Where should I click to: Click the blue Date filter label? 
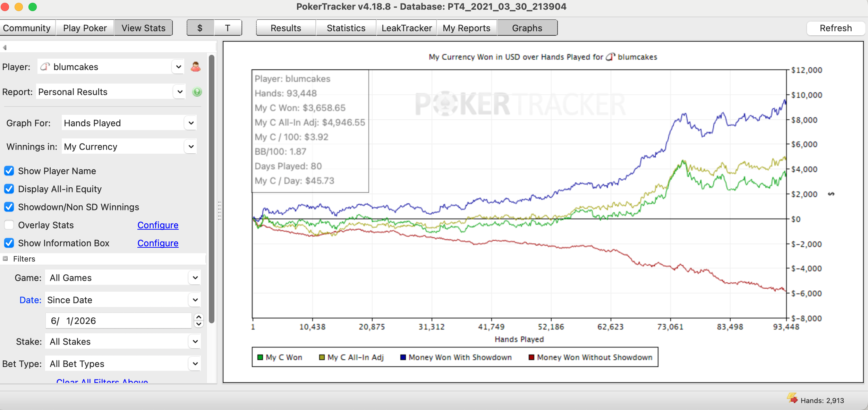31,300
